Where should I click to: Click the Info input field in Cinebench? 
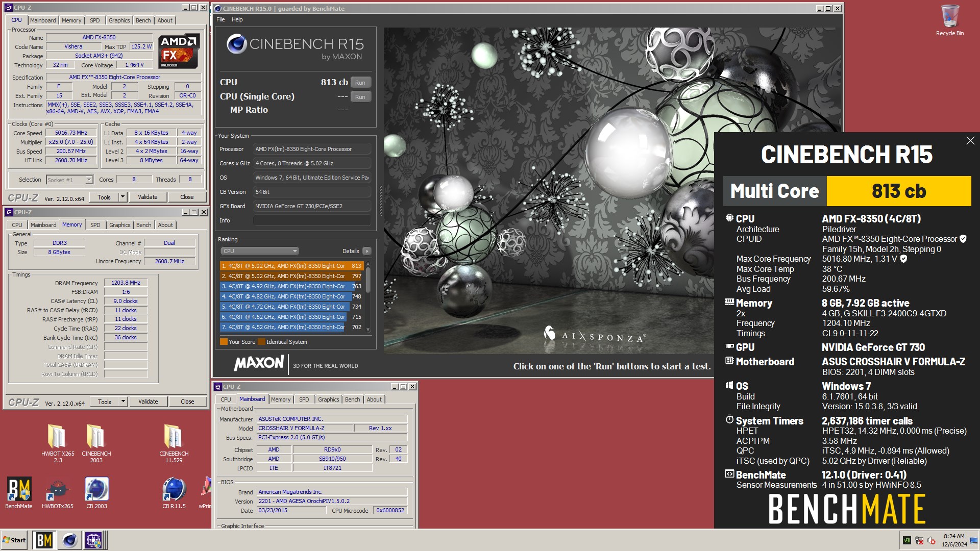point(312,220)
